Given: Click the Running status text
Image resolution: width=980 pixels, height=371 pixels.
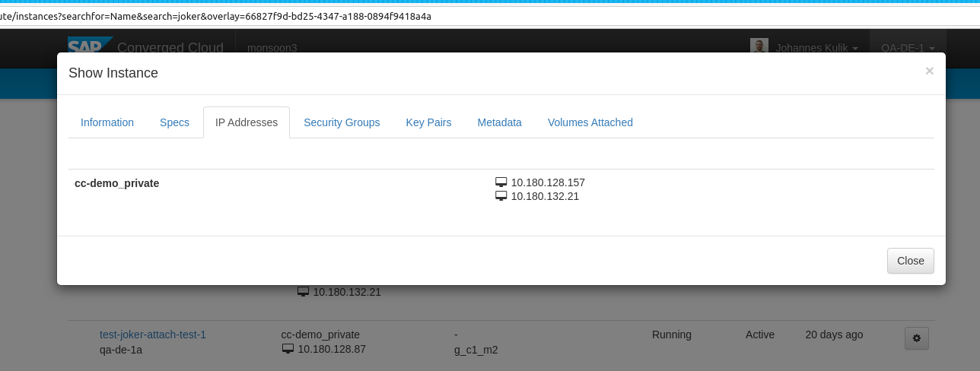Looking at the screenshot, I should coord(672,335).
